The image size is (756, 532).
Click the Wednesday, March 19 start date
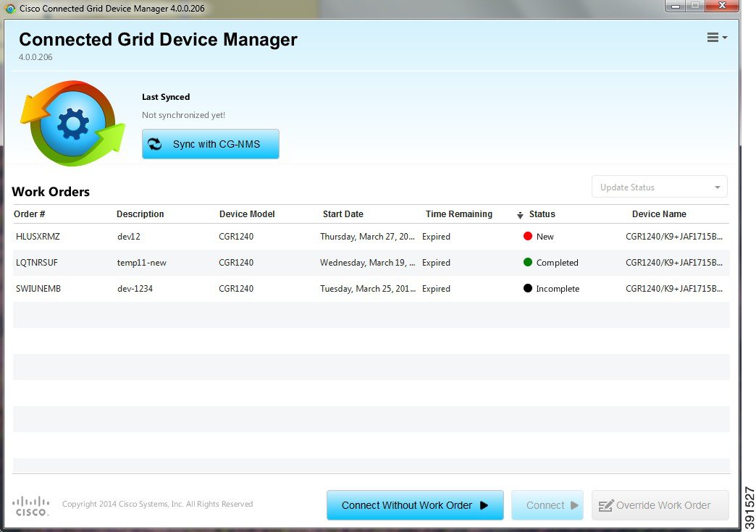click(367, 263)
